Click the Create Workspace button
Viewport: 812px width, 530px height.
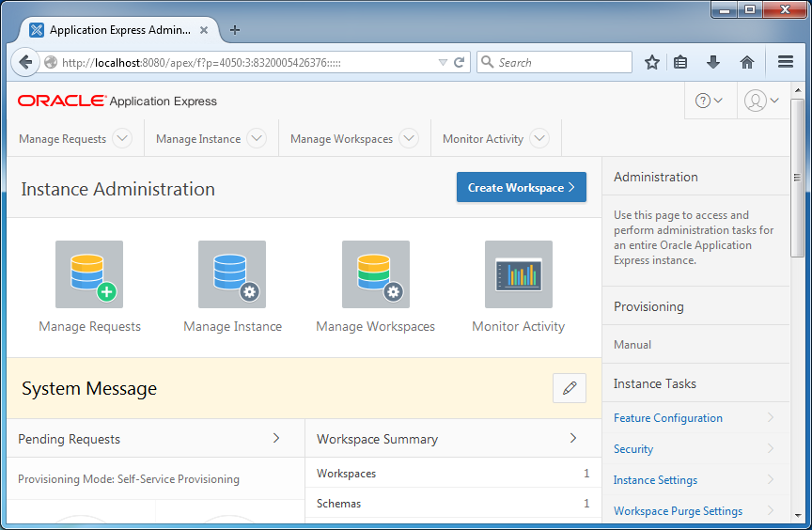522,187
